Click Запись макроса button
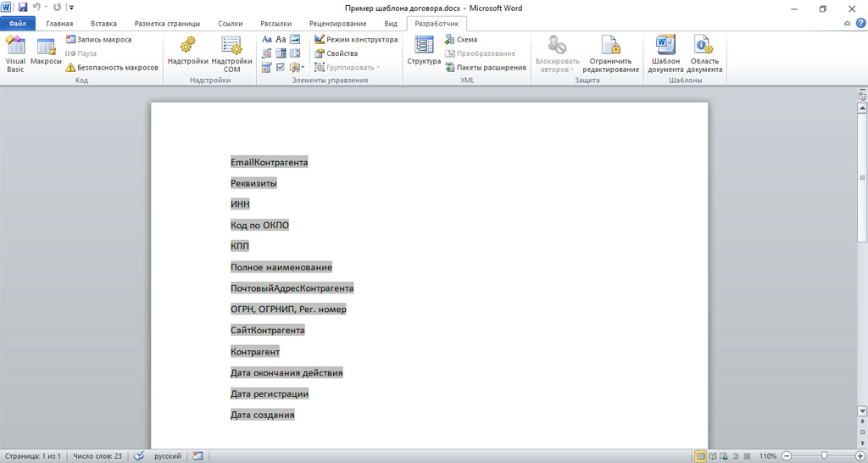The image size is (868, 463). (x=98, y=40)
